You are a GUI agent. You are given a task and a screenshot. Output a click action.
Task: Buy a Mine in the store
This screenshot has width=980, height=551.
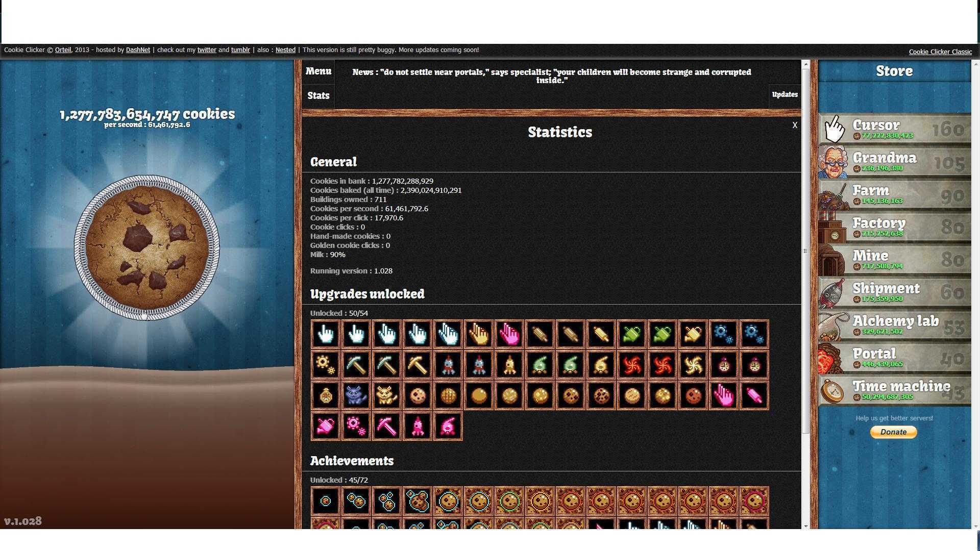895,260
